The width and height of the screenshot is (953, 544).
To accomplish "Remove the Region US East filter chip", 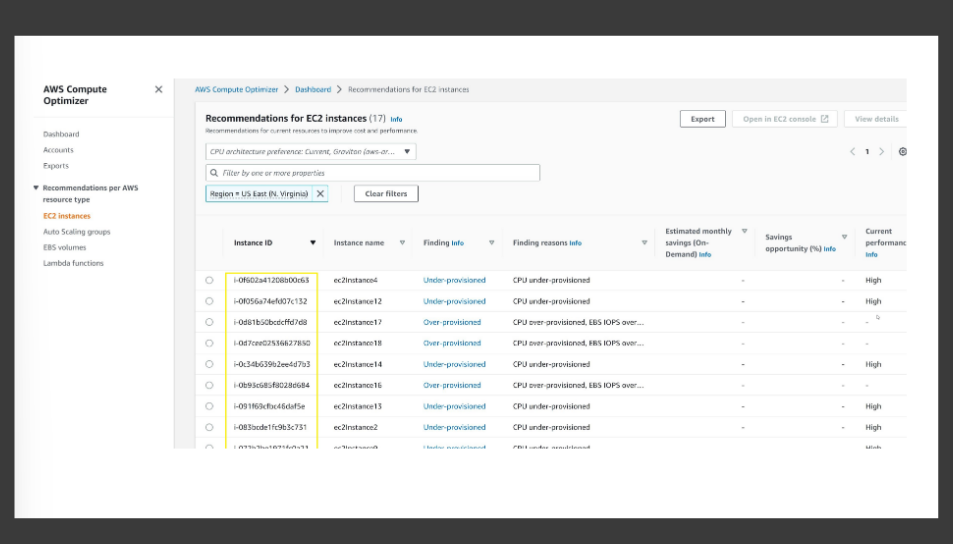I will coord(320,194).
